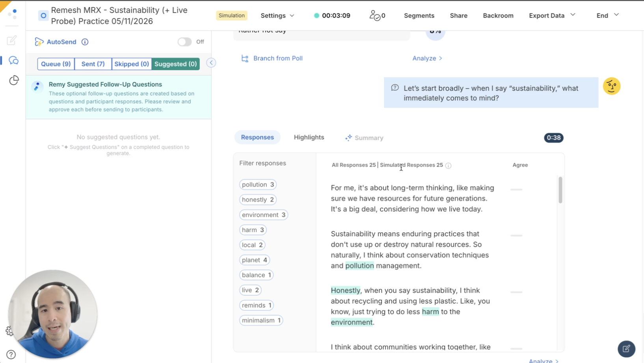Open the help question mark icon
The image size is (644, 363).
pos(11,354)
